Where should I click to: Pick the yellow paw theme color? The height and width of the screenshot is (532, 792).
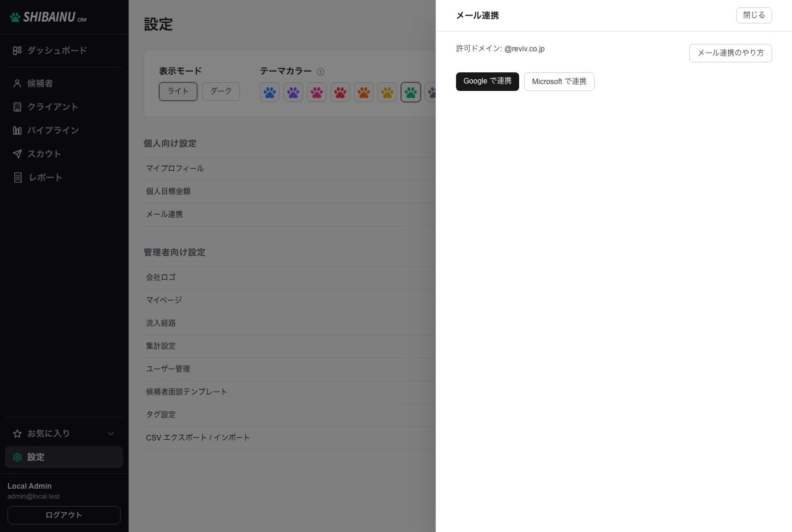point(387,92)
